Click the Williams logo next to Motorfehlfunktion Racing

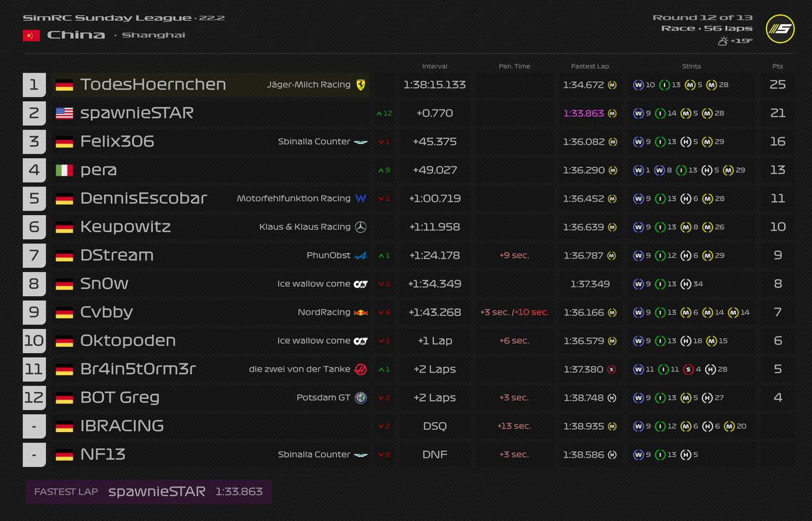tap(360, 199)
